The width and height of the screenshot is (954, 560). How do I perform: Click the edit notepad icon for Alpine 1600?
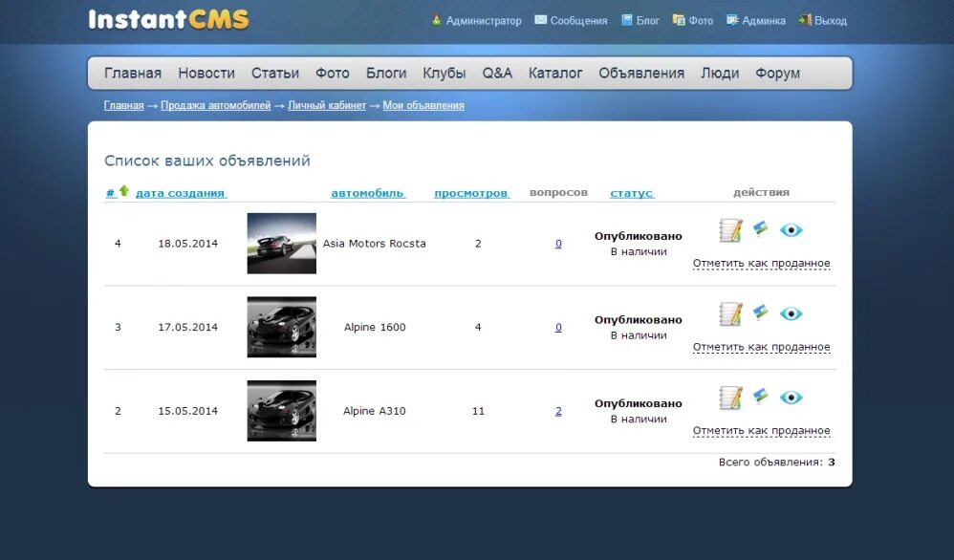(x=730, y=314)
